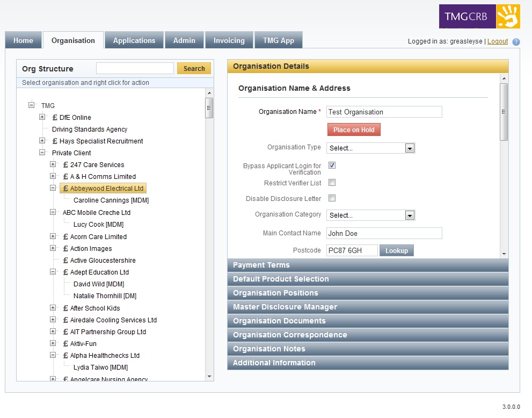Select Natalie Thornhill [DM] in tree
This screenshot has height=418, width=532.
pyautogui.click(x=105, y=296)
